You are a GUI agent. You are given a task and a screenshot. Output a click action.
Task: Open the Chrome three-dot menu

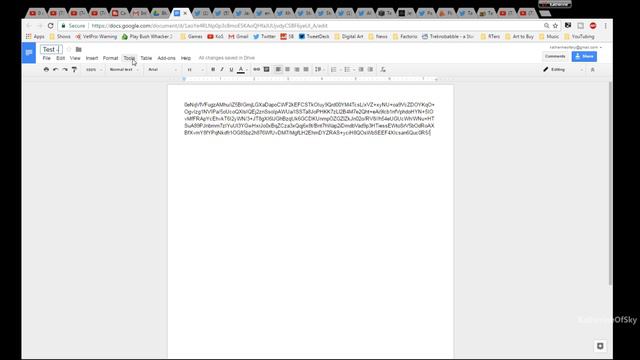(606, 26)
